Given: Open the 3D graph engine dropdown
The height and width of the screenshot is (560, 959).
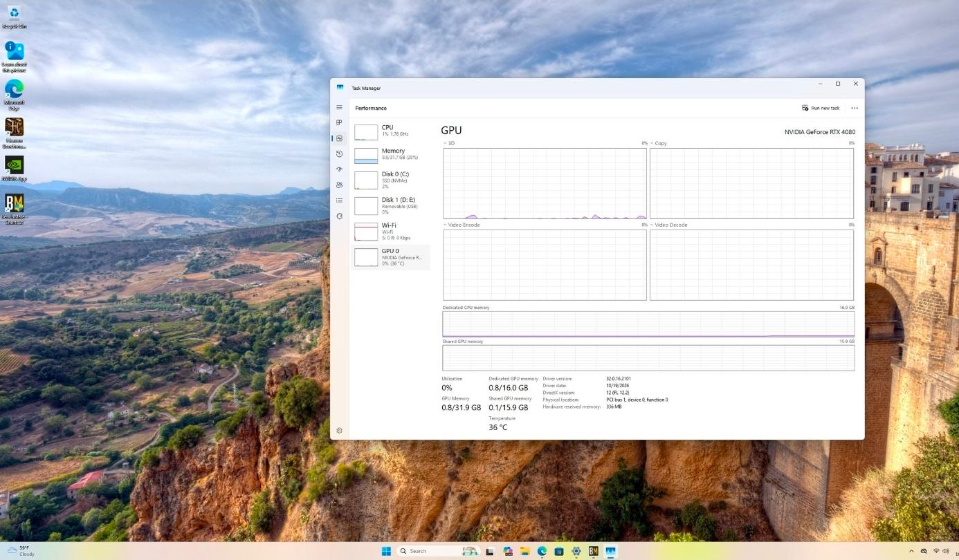Looking at the screenshot, I should pyautogui.click(x=448, y=143).
